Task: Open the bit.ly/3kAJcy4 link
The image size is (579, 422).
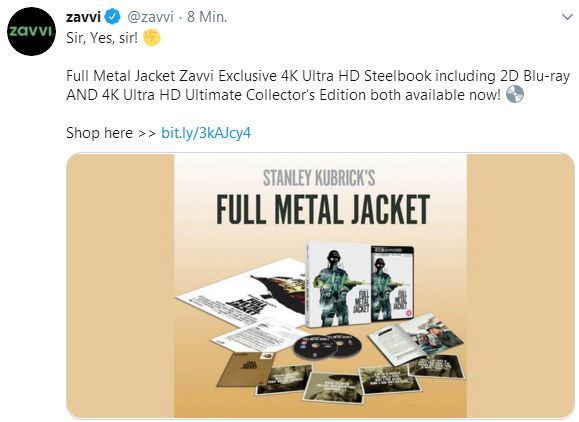Action: point(206,133)
